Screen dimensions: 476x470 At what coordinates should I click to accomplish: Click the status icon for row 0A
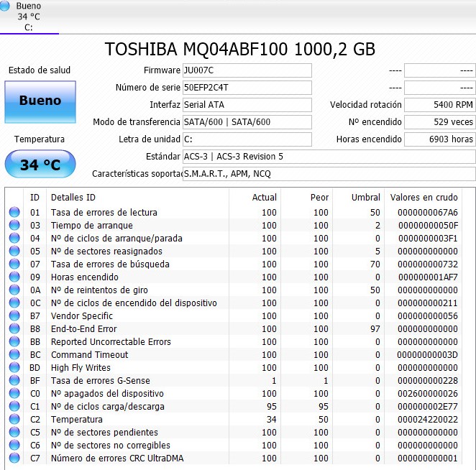(x=14, y=290)
